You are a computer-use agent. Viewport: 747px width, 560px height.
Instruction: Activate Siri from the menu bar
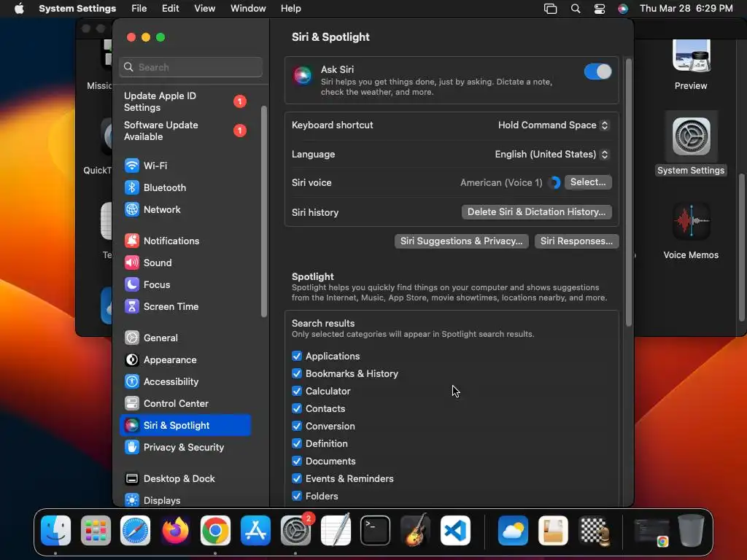623,9
